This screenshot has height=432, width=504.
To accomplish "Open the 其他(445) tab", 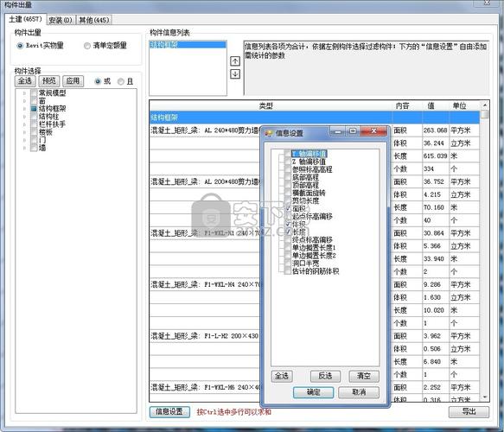I will 94,20.
